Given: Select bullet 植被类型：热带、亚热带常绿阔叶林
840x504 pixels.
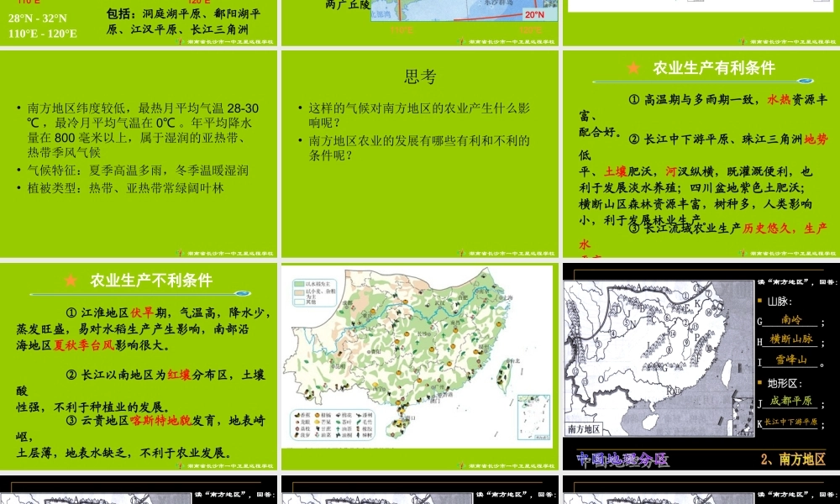Looking at the screenshot, I should pyautogui.click(x=126, y=188).
